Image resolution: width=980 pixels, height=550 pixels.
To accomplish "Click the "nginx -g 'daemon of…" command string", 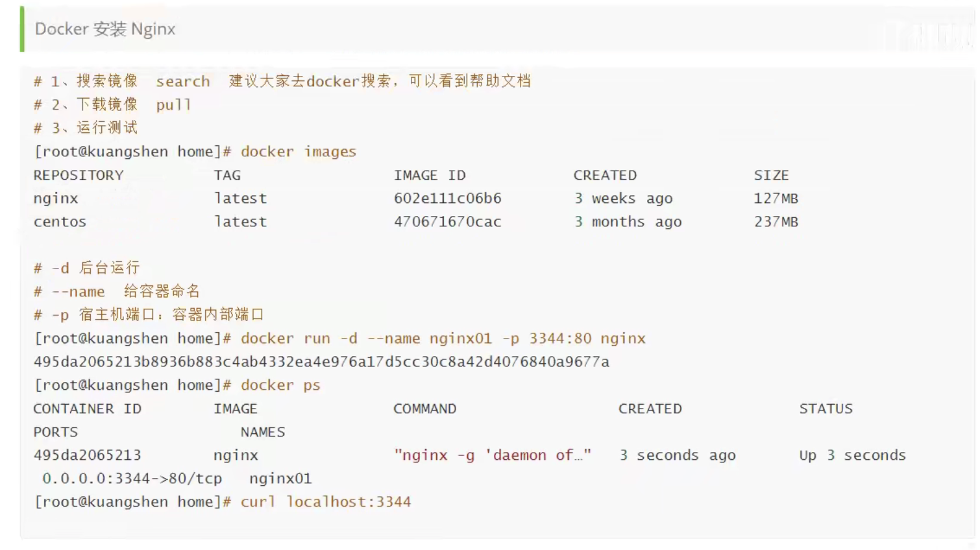I will pos(493,455).
